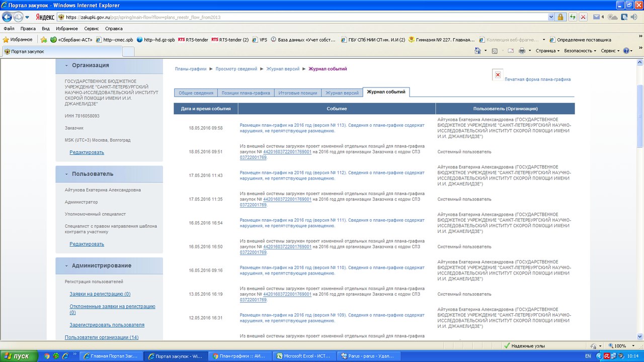Open the Yandex mail envelope icon
This screenshot has height=362, width=644.
tap(597, 17)
